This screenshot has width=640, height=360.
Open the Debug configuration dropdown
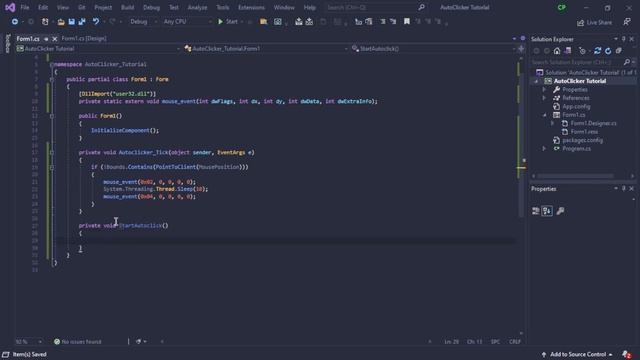pos(143,22)
